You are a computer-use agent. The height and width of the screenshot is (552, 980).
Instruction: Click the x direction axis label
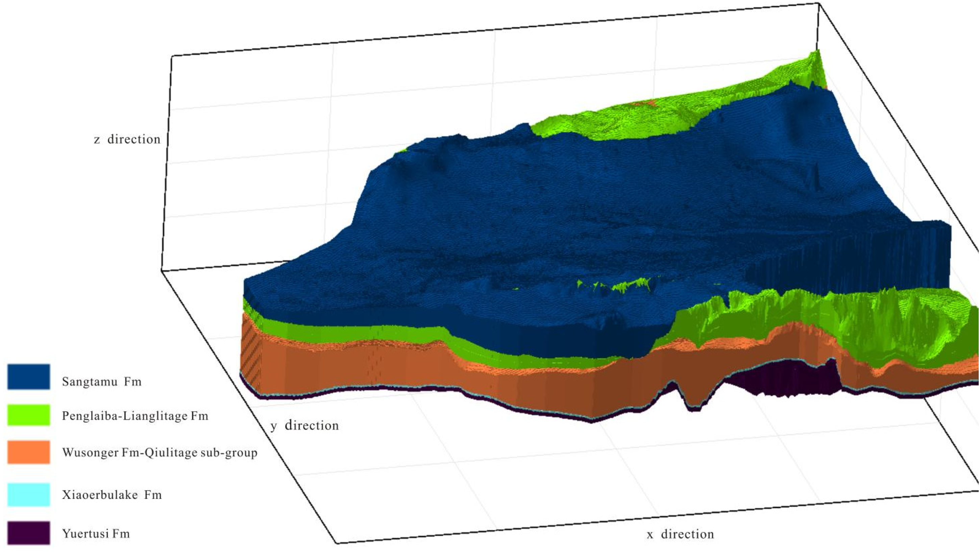(680, 534)
